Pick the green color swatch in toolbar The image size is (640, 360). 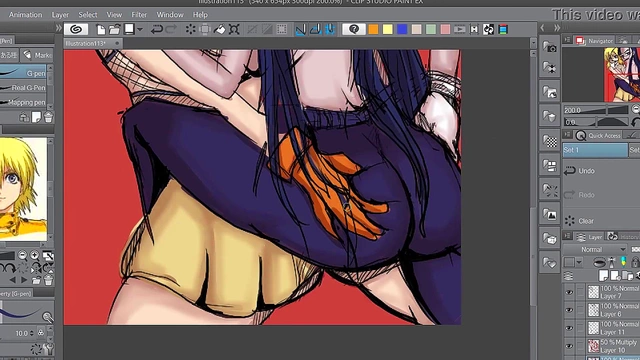[431, 29]
